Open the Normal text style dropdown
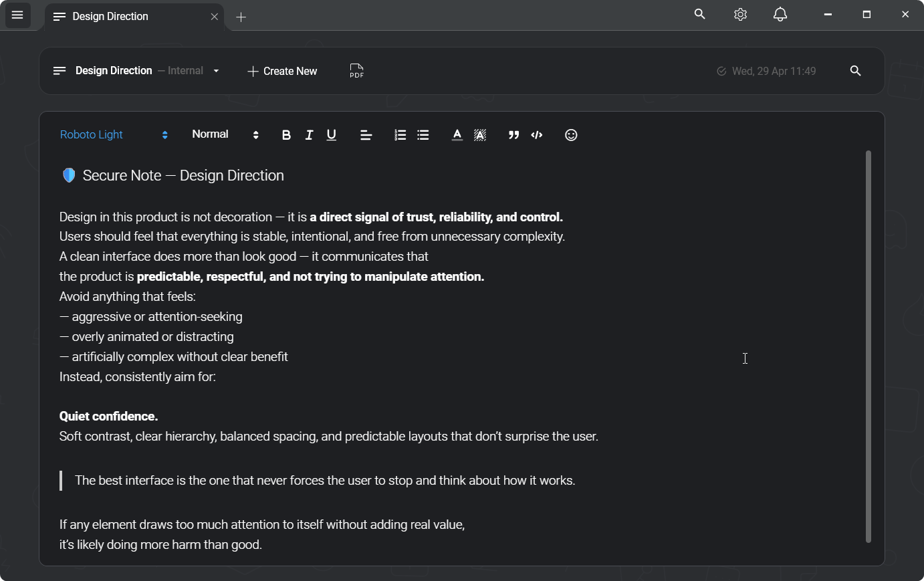Viewport: 924px width, 581px height. point(225,135)
